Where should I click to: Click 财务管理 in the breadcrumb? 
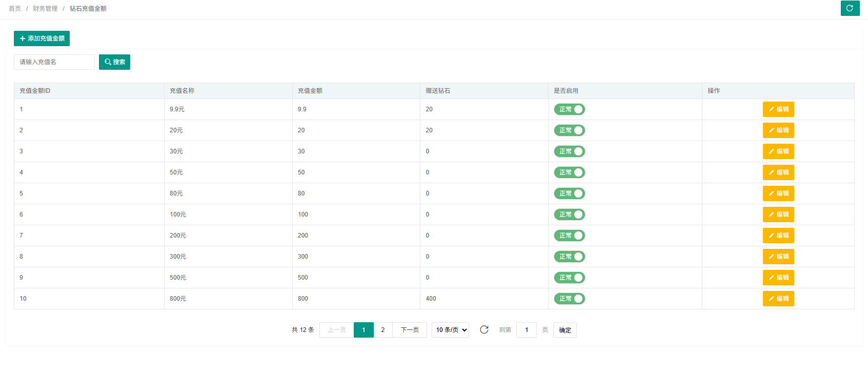coord(45,9)
